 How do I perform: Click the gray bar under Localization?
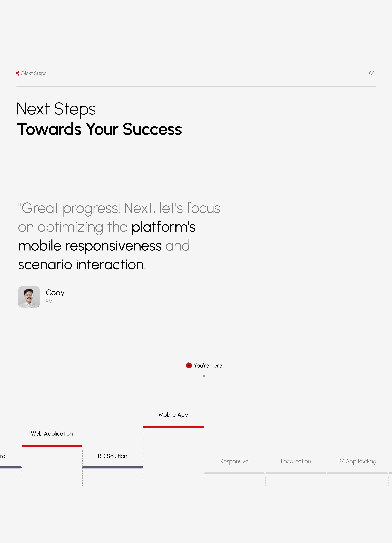pyautogui.click(x=296, y=473)
